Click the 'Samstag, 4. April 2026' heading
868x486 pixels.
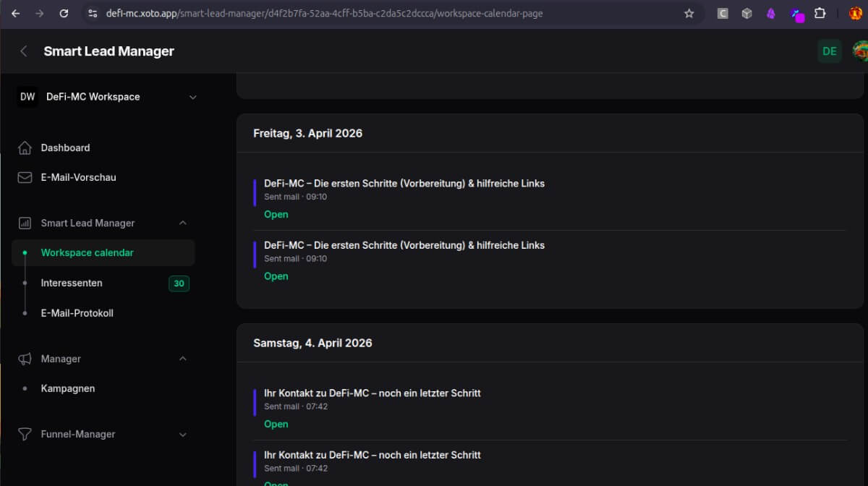point(312,343)
